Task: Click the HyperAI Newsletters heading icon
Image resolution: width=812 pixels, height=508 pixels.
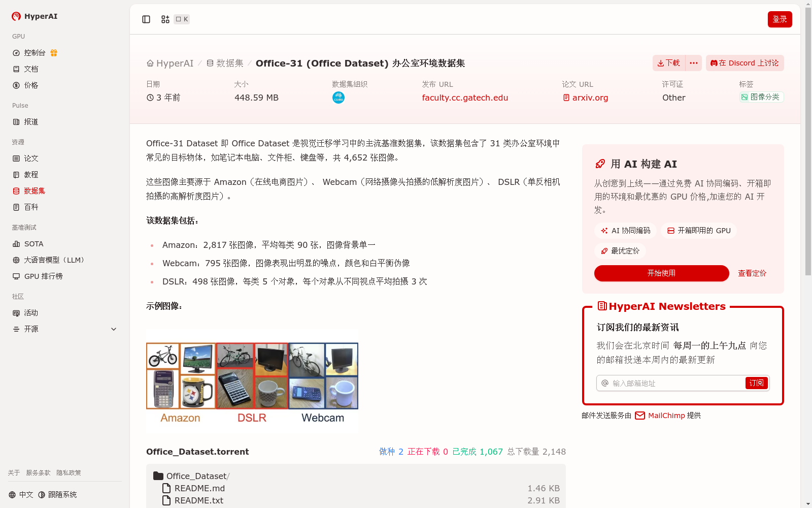Action: pyautogui.click(x=602, y=306)
